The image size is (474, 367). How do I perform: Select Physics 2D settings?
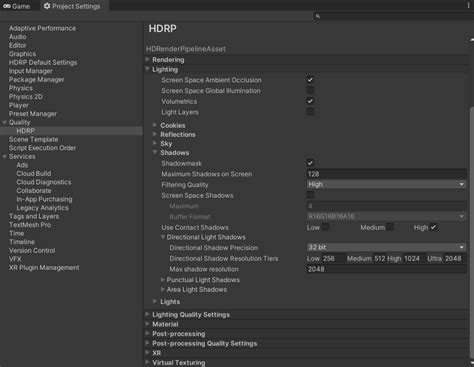[26, 97]
